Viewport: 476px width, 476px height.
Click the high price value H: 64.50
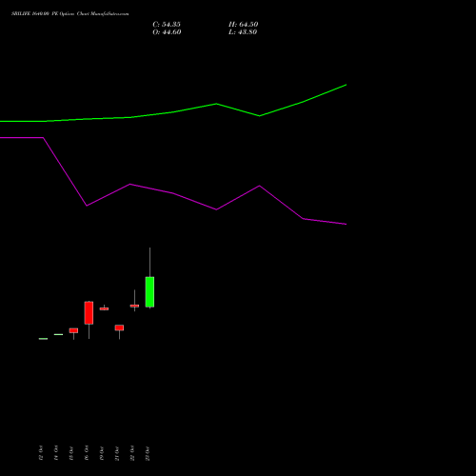(x=243, y=25)
